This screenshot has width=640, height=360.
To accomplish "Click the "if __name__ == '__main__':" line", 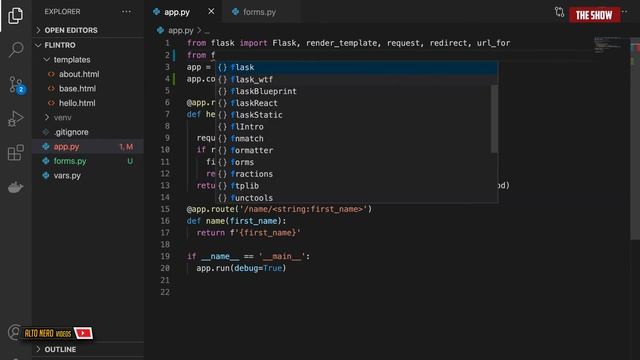I will coord(248,256).
